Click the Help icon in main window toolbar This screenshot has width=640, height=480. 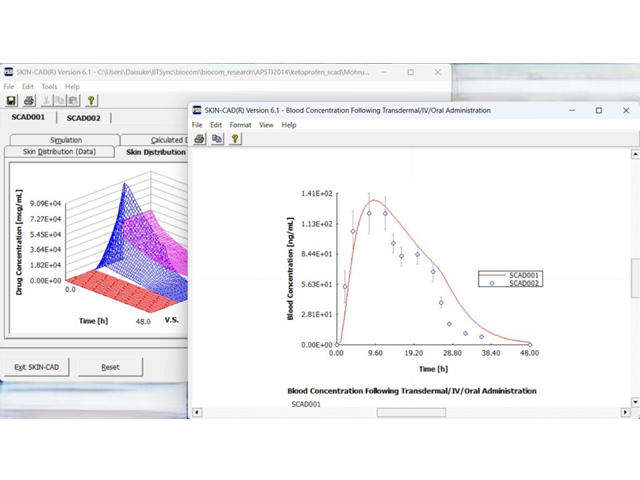91,100
